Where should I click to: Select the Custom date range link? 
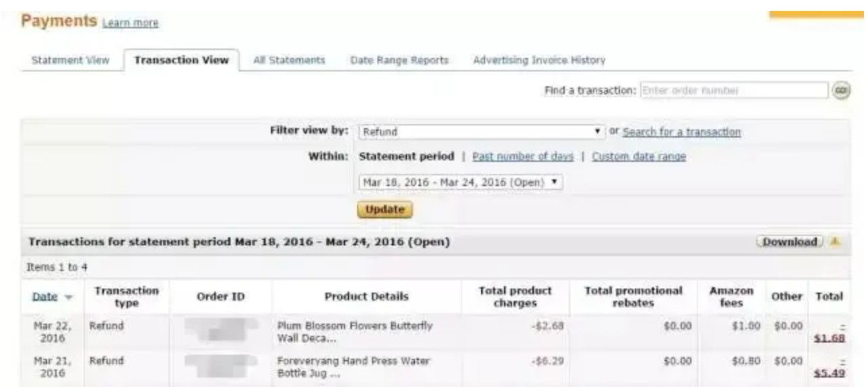639,156
